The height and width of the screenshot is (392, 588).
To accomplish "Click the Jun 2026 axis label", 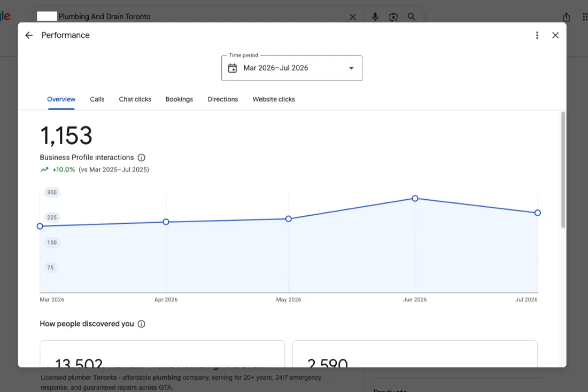I will coord(415,300).
